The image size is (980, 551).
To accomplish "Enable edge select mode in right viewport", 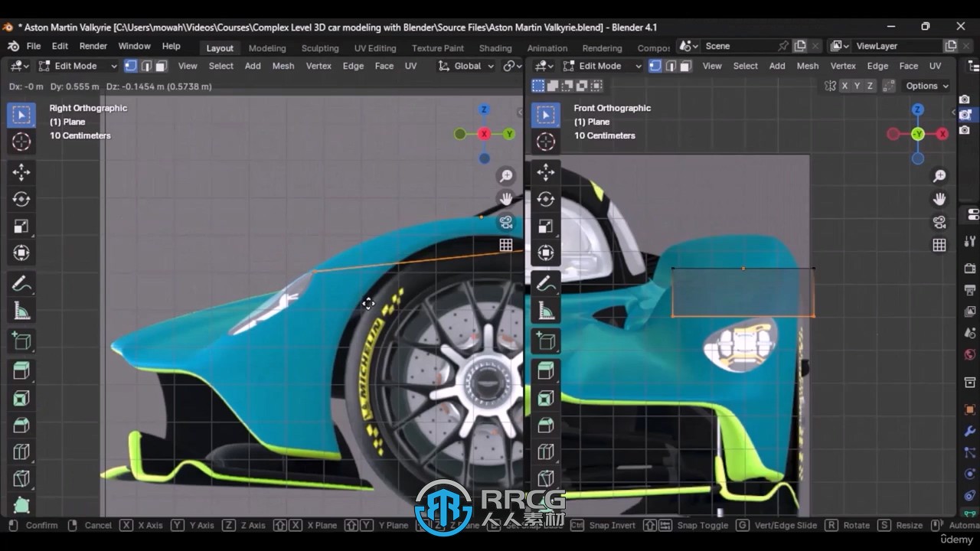I will click(671, 66).
